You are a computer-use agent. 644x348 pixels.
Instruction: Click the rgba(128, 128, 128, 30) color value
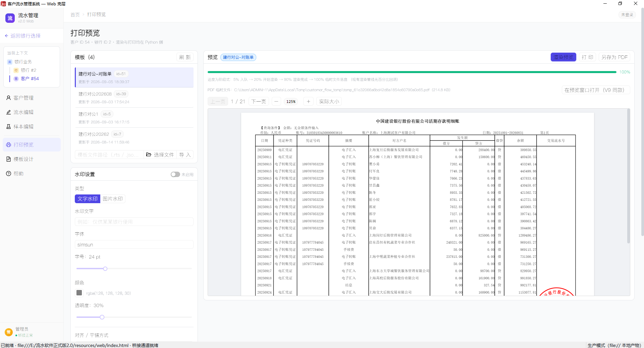click(x=108, y=293)
